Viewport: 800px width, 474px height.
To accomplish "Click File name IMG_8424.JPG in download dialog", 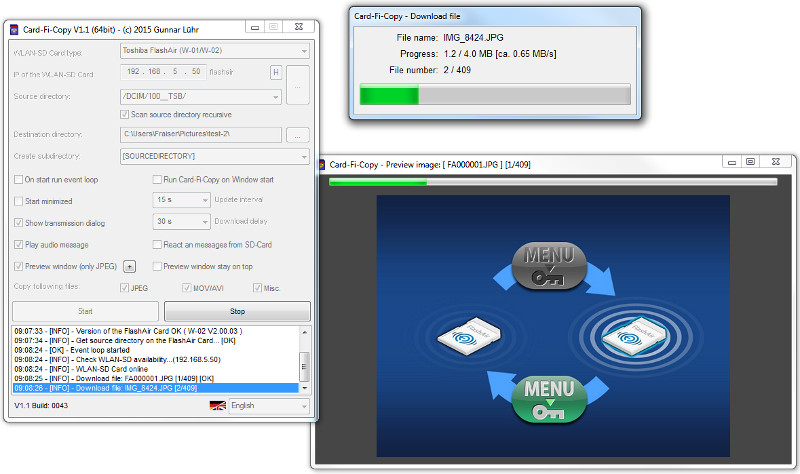I will coord(473,38).
